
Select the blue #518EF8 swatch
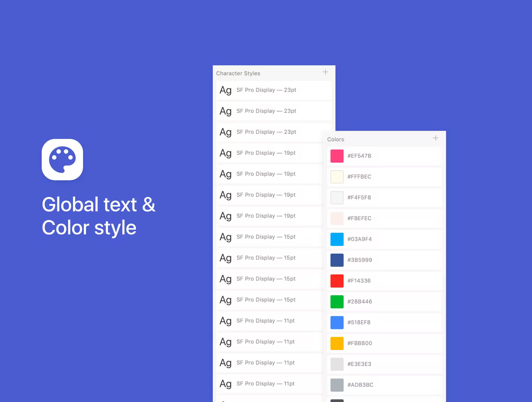[x=337, y=322]
